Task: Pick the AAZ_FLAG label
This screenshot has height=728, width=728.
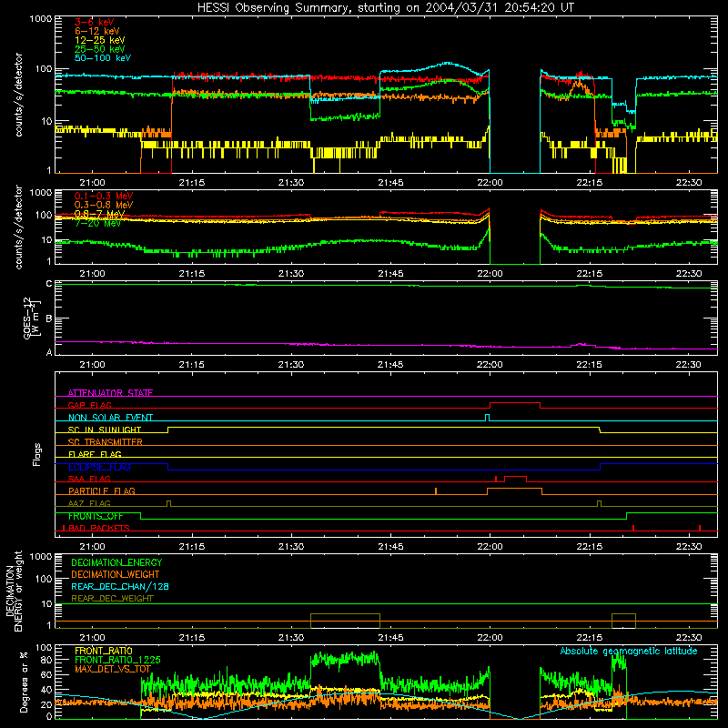Action: (89, 503)
